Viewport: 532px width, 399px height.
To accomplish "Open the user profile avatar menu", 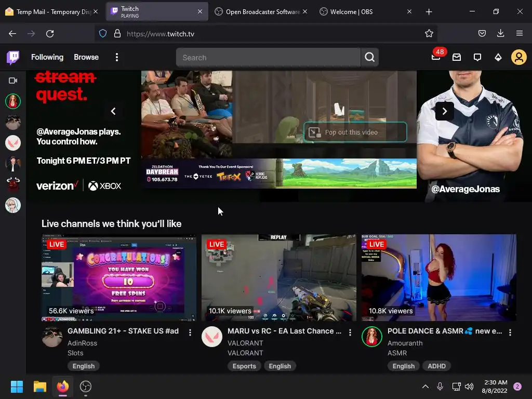I will (518, 57).
